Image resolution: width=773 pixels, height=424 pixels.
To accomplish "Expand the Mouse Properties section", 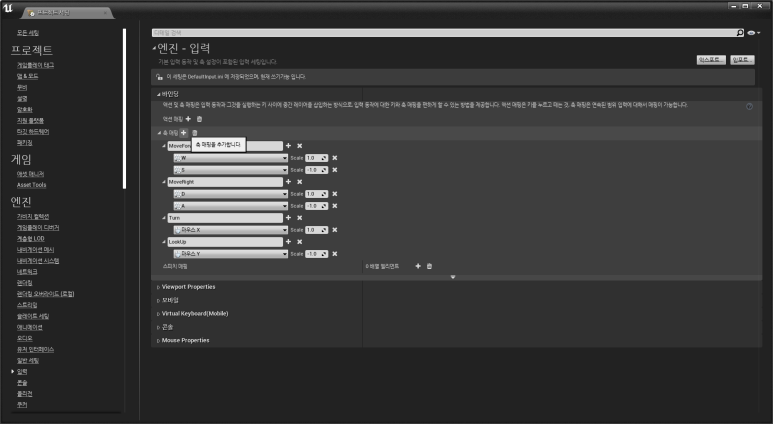I will click(x=158, y=341).
